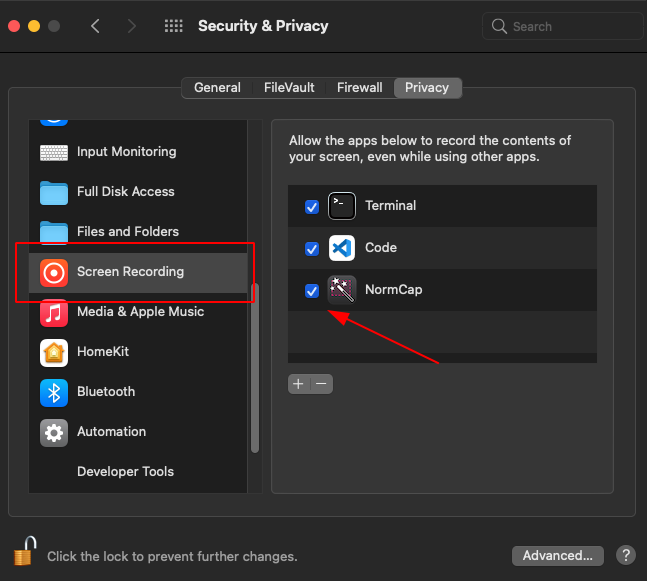Add an app with the plus button
The height and width of the screenshot is (581, 647).
click(299, 384)
